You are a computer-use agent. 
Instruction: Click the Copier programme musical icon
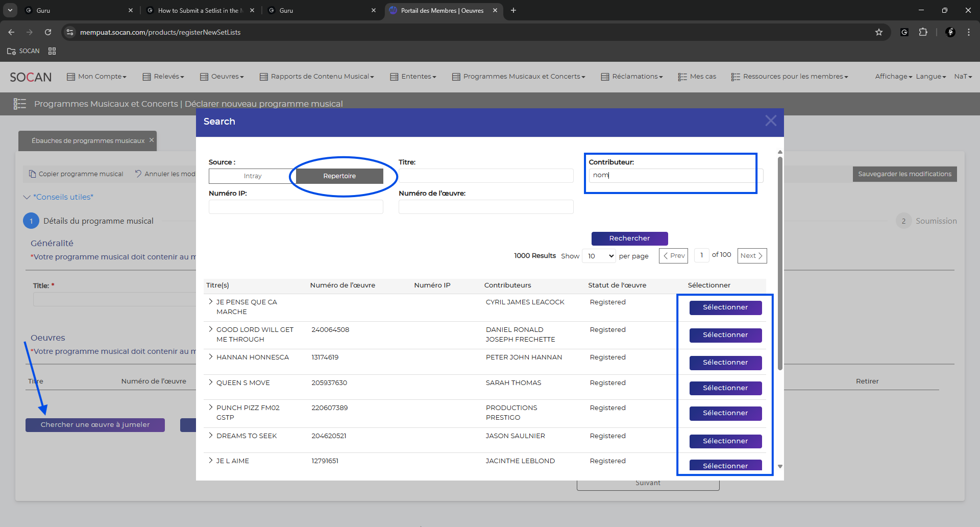pyautogui.click(x=33, y=174)
